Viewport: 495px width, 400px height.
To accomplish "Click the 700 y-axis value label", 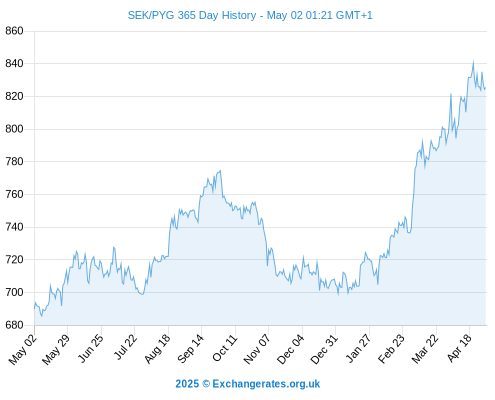I will tap(14, 292).
